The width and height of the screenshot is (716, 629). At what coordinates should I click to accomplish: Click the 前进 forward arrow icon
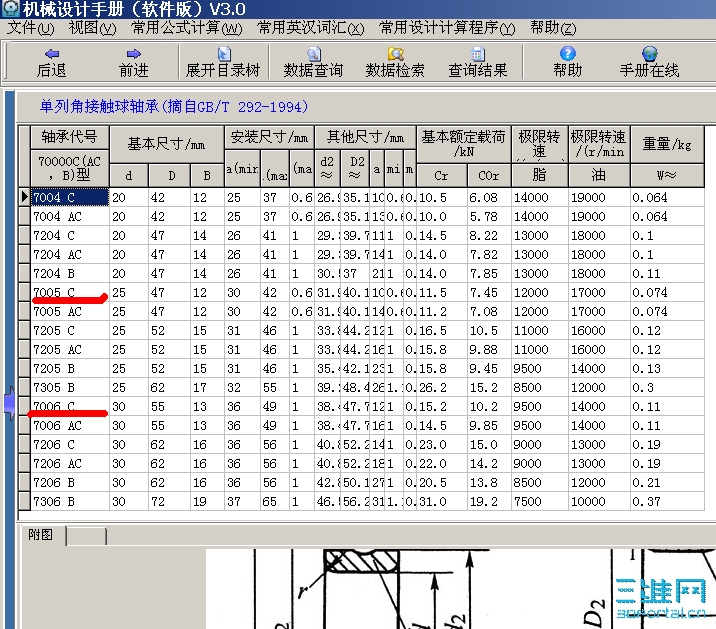click(x=133, y=54)
